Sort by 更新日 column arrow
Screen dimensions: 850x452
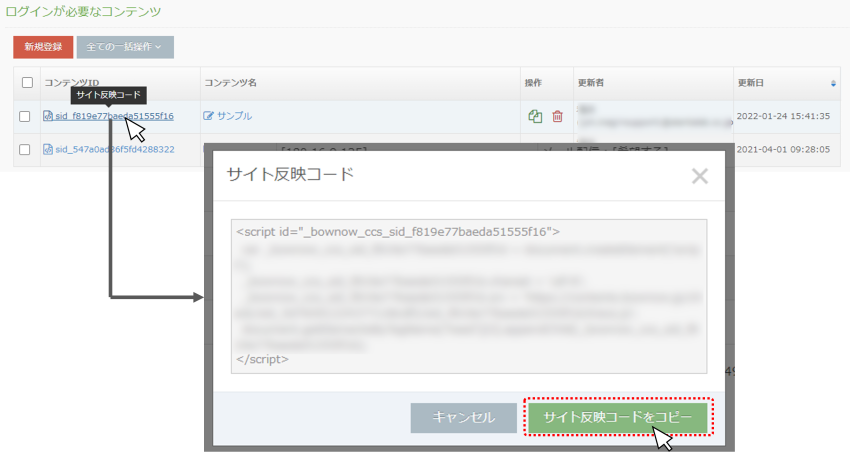click(833, 83)
